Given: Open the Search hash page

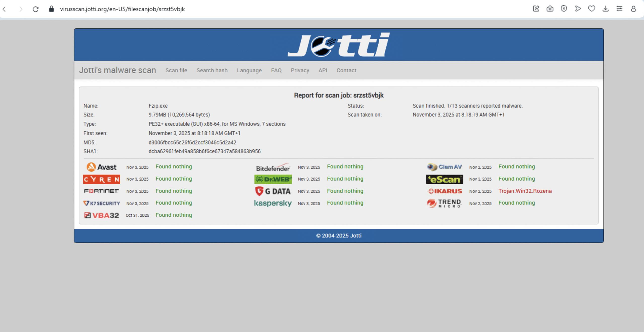Looking at the screenshot, I should tap(212, 70).
